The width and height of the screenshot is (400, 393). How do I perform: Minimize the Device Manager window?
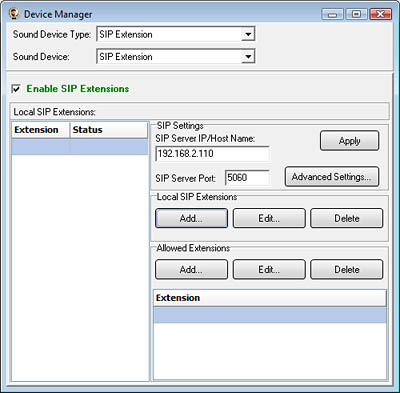coord(332,14)
